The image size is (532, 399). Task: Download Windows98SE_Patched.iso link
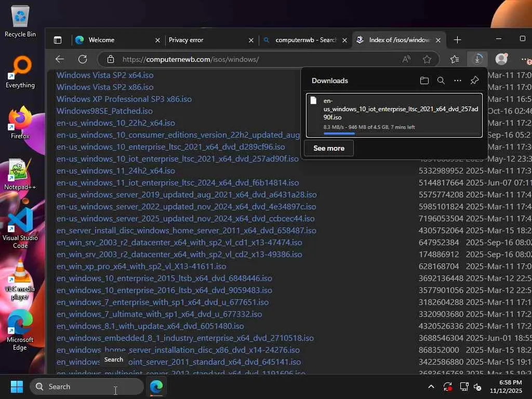tap(104, 111)
